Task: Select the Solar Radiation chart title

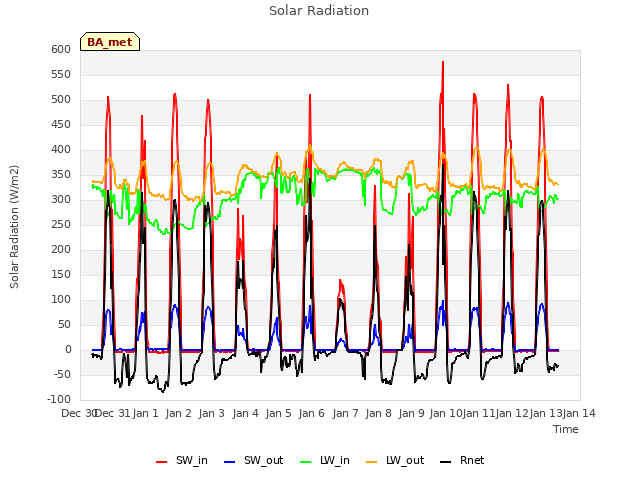Action: [x=319, y=11]
